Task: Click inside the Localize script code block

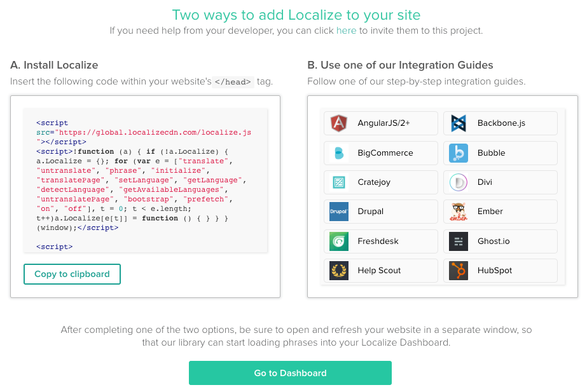Action: 145,180
